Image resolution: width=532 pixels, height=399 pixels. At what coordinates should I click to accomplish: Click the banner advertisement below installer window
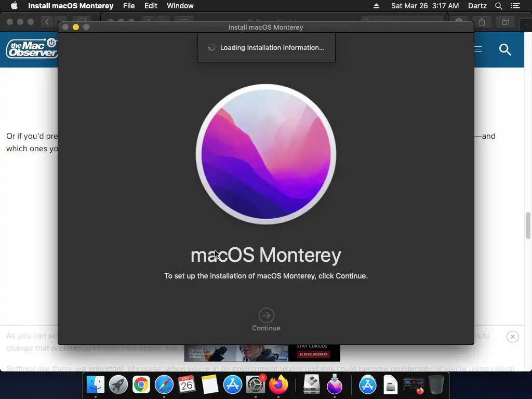(262, 353)
